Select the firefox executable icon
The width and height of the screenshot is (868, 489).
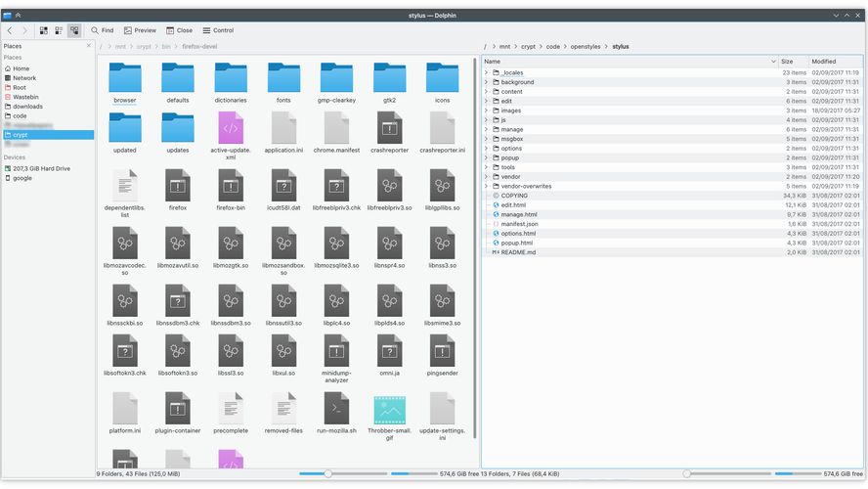coord(178,186)
